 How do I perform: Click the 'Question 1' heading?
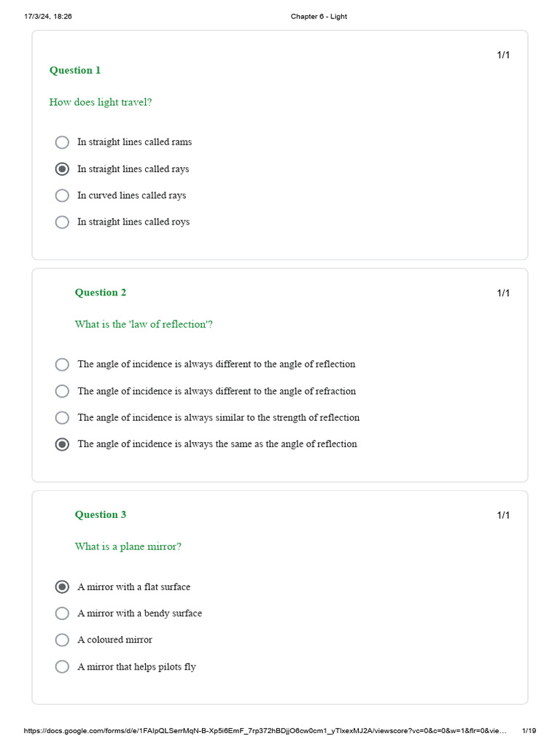pyautogui.click(x=75, y=71)
